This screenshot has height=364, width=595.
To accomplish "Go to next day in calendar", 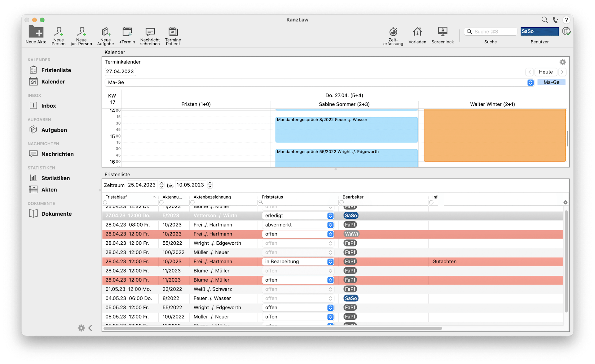I will point(562,72).
